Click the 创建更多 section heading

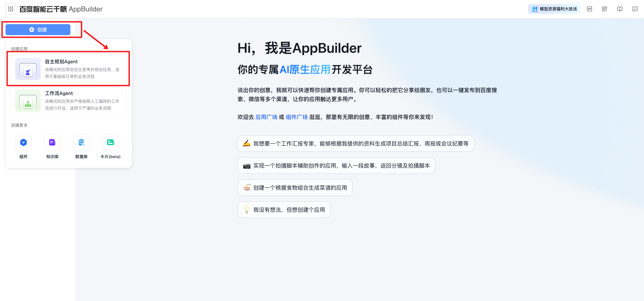(x=19, y=125)
